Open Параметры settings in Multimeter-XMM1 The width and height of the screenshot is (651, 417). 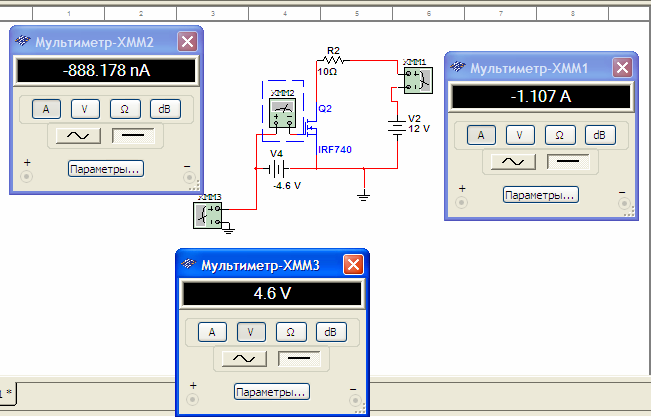tap(541, 195)
